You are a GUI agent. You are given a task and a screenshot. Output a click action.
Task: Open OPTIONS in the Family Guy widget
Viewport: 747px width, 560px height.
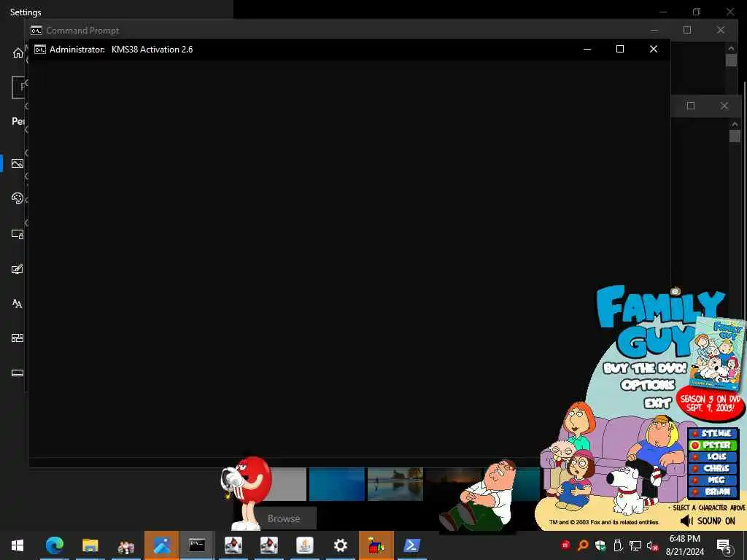648,384
